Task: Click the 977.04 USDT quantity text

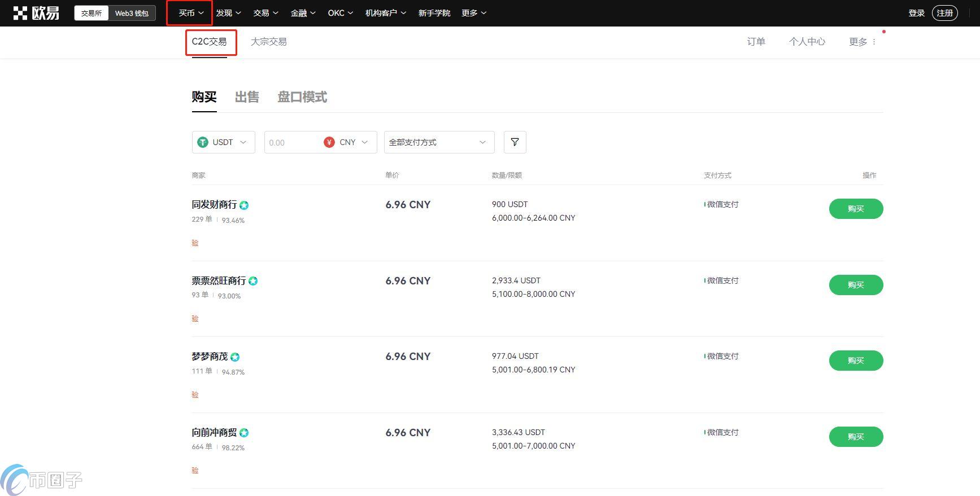Action: click(515, 356)
